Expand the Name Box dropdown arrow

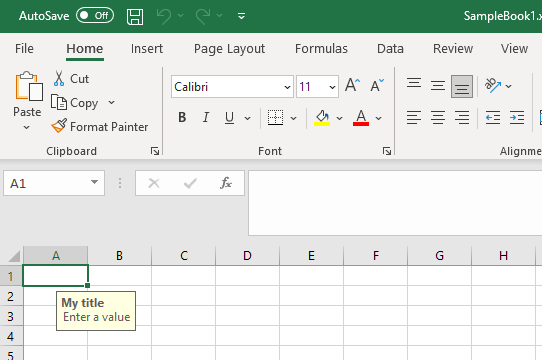94,182
